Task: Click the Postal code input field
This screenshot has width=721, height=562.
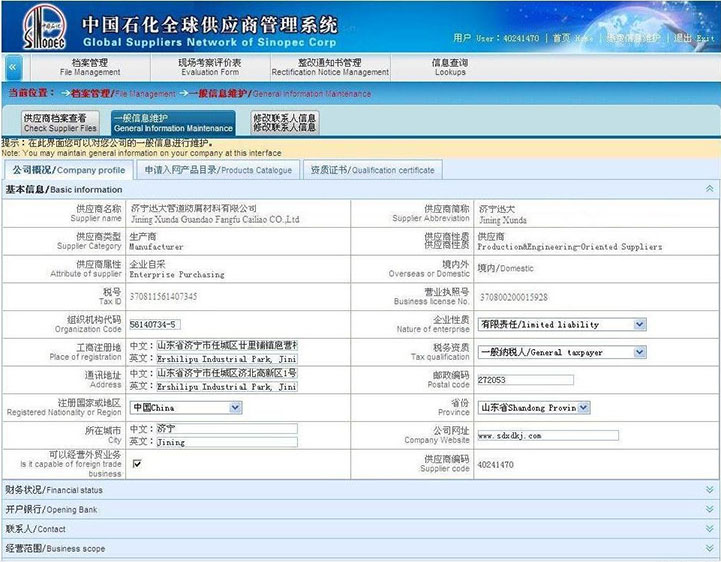Action: (x=526, y=380)
